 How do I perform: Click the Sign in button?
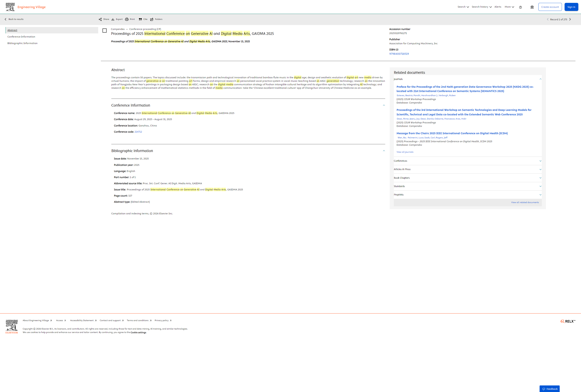[571, 7]
